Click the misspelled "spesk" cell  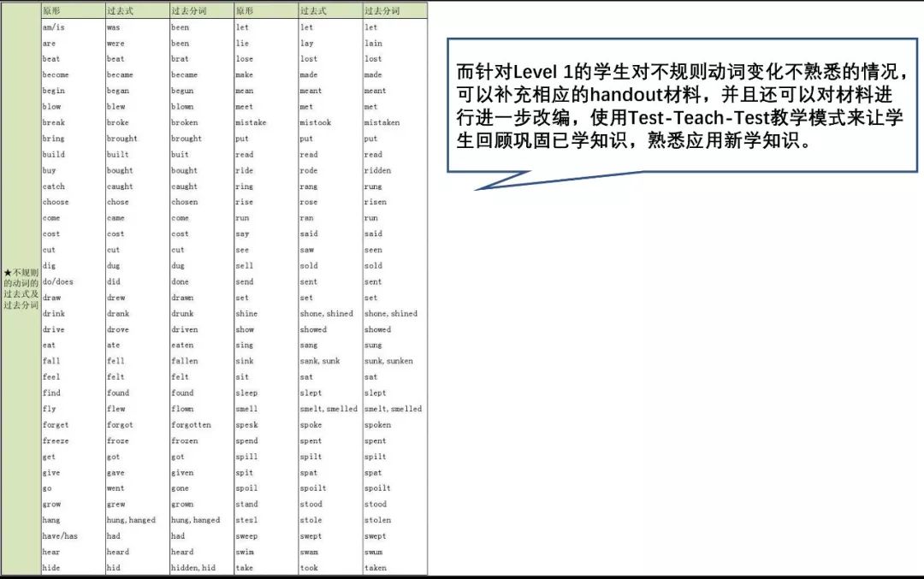click(246, 425)
